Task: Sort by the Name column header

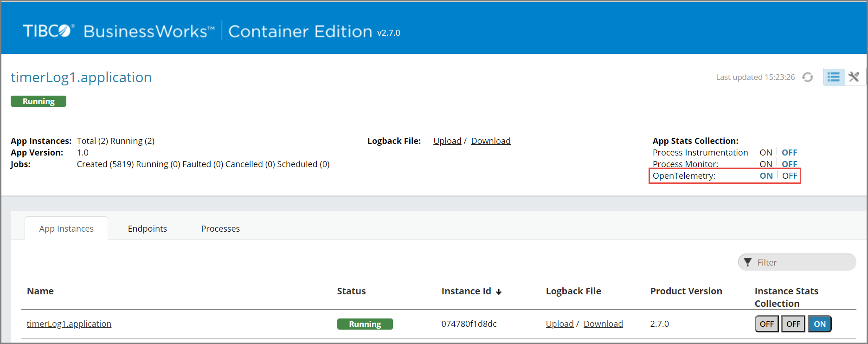Action: (40, 291)
